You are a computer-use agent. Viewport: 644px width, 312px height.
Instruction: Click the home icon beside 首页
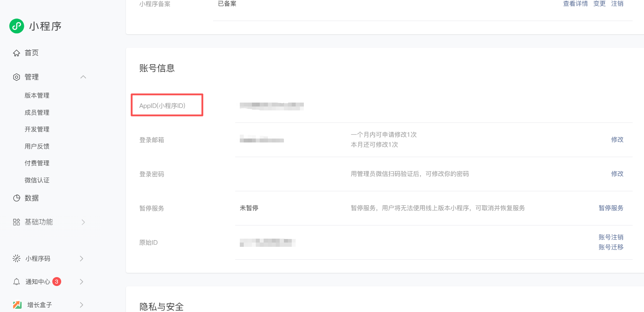click(16, 53)
